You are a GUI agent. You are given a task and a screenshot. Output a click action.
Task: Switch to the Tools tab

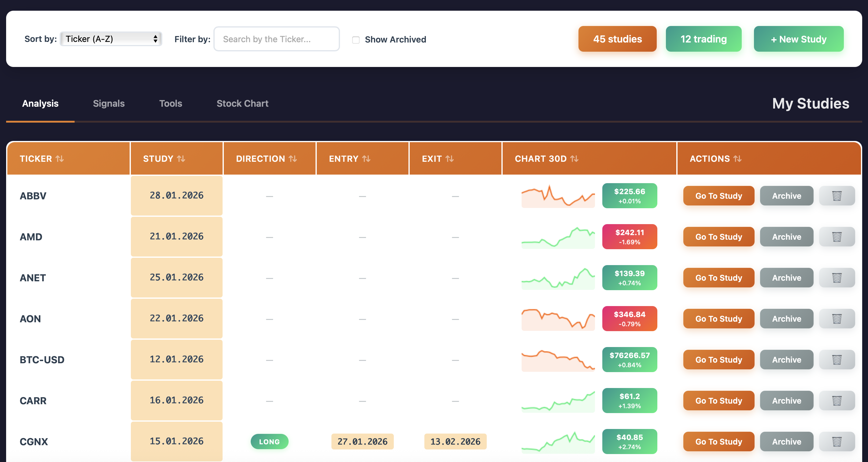pyautogui.click(x=171, y=103)
